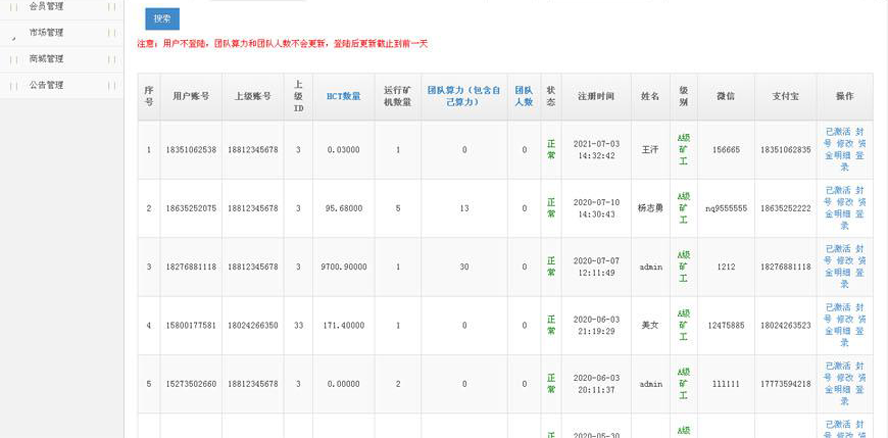Viewport: 888px width, 438px height.
Task: Click the 注册时间 column header
Action: click(x=596, y=96)
